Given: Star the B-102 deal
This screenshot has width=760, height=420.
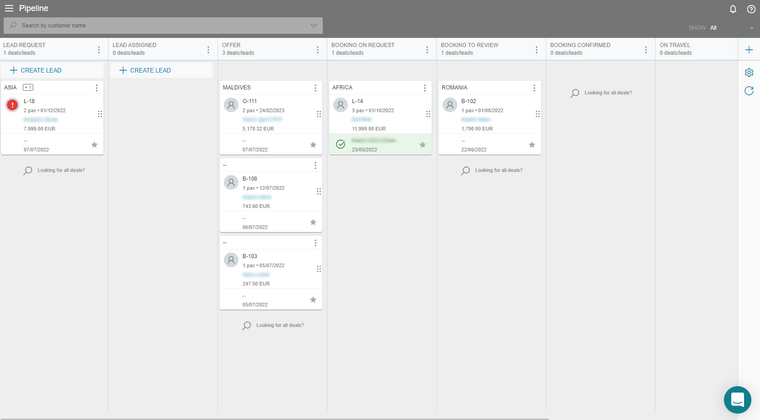Looking at the screenshot, I should (x=532, y=145).
